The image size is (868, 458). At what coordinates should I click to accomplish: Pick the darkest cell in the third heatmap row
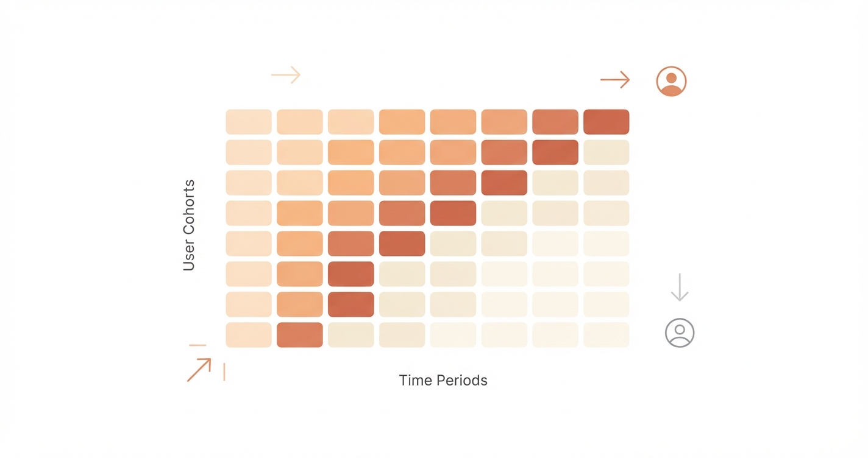click(x=503, y=183)
